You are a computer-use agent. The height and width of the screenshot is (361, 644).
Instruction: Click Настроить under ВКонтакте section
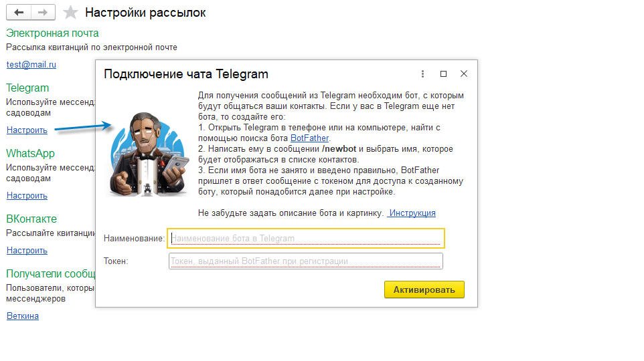(x=27, y=251)
